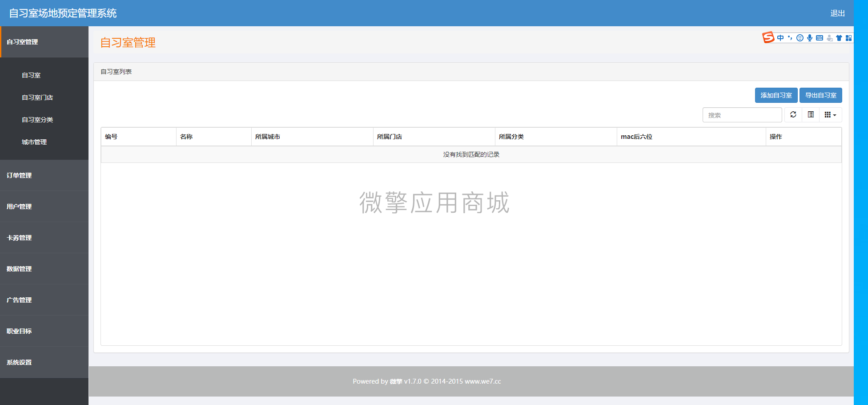The width and height of the screenshot is (868, 405).
Task: Select 自习室分类 in the sidebar
Action: 37,119
